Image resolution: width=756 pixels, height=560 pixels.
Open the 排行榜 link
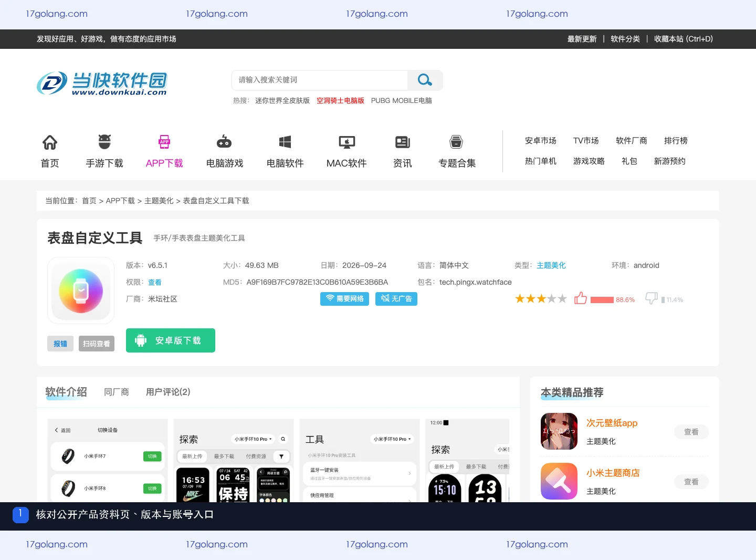[676, 141]
